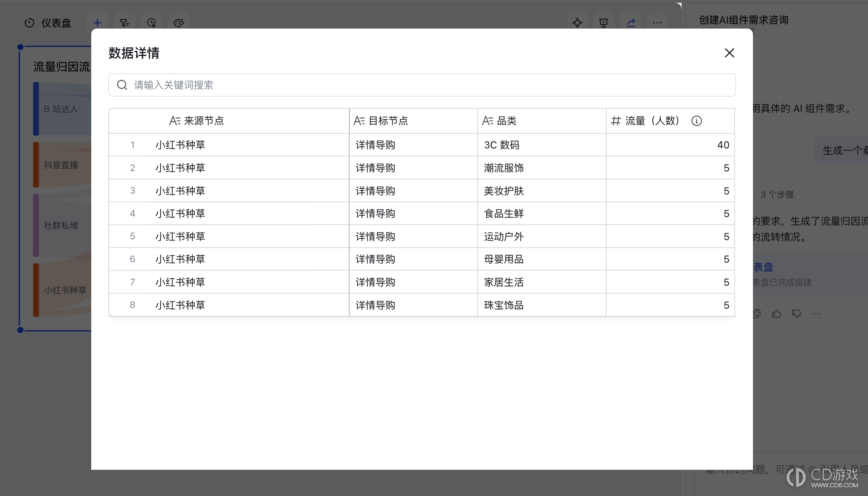868x496 pixels.
Task: Open the filter icon in dashboard toolbar
Action: tap(125, 23)
